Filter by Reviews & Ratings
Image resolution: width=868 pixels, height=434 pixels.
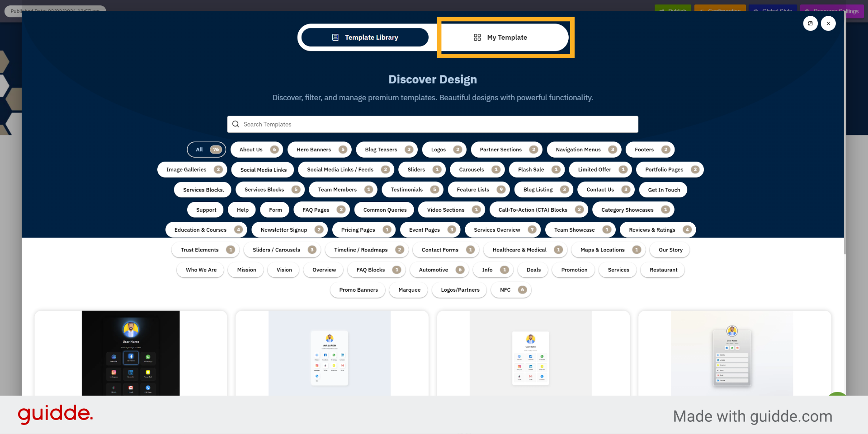click(658, 230)
